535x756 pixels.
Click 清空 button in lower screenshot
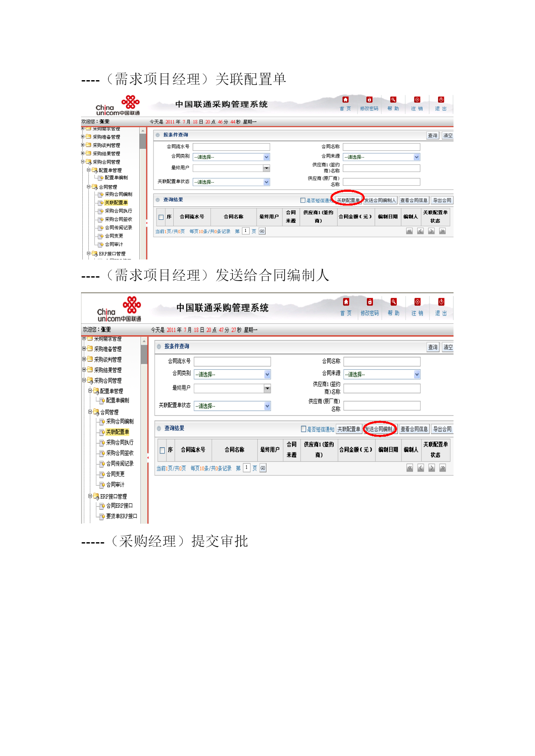[448, 347]
